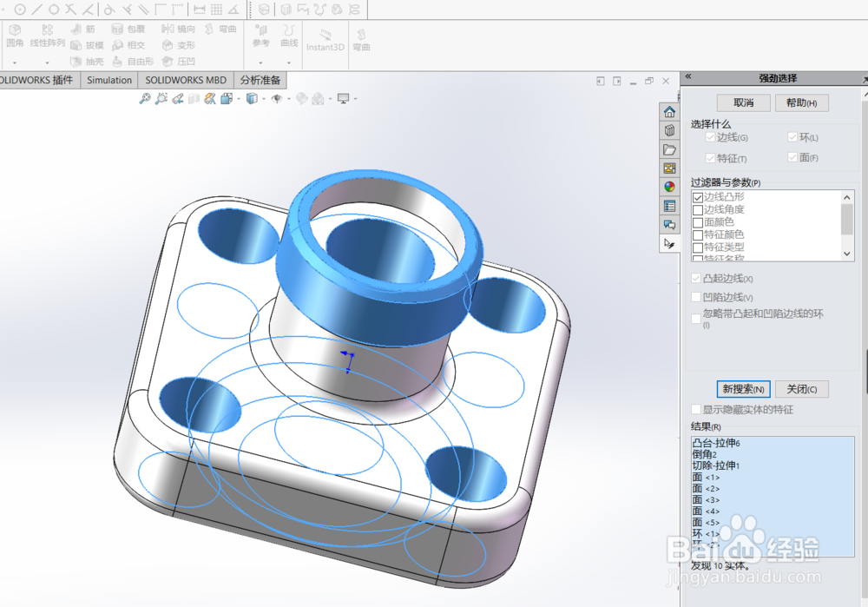The width and height of the screenshot is (868, 607).
Task: Enable the 边线角度 filter checkbox
Action: click(698, 210)
